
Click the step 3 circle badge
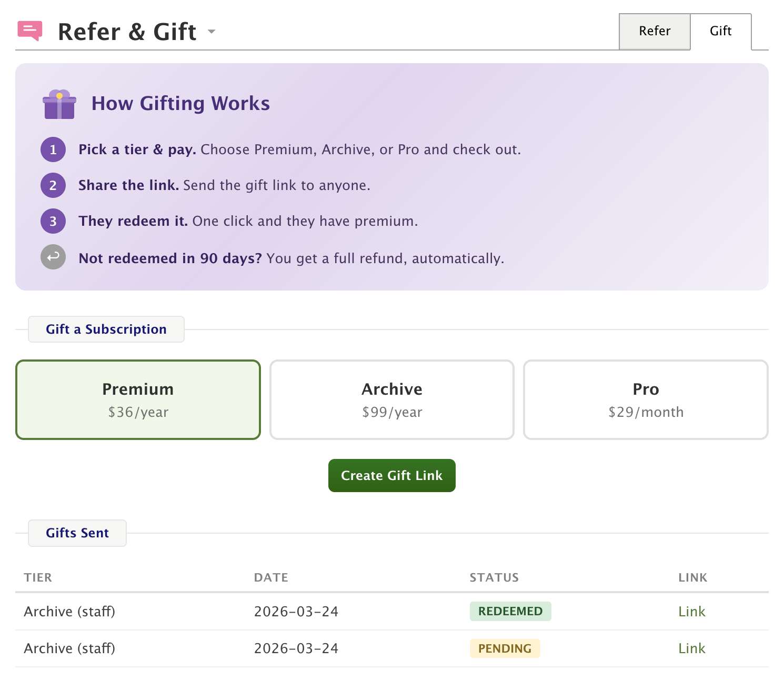coord(53,221)
